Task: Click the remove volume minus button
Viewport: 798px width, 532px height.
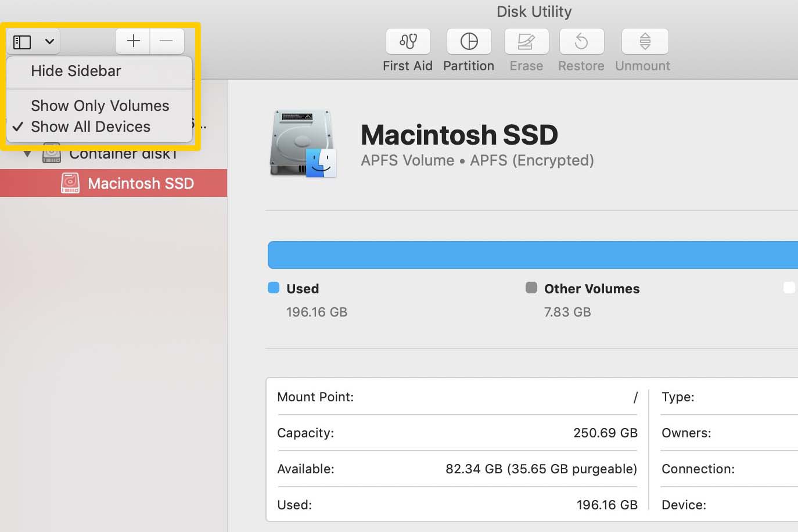Action: (x=167, y=41)
